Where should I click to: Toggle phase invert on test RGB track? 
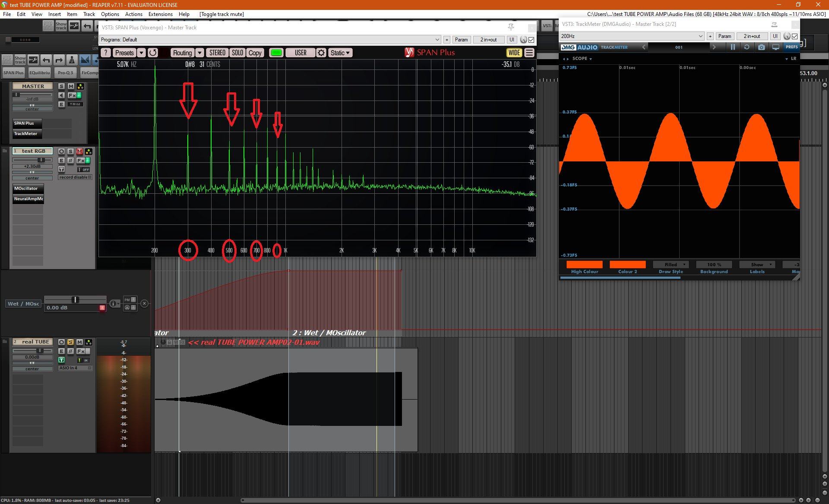70,161
